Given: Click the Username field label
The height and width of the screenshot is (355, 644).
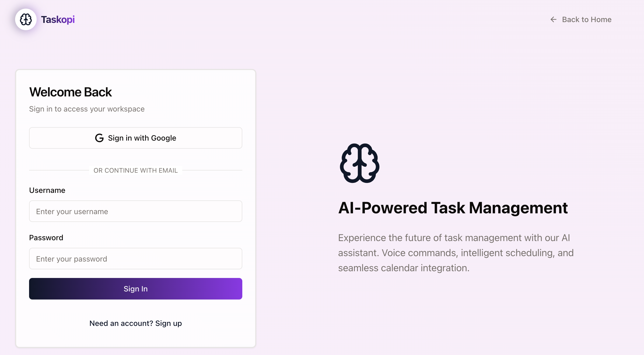Looking at the screenshot, I should (x=47, y=190).
